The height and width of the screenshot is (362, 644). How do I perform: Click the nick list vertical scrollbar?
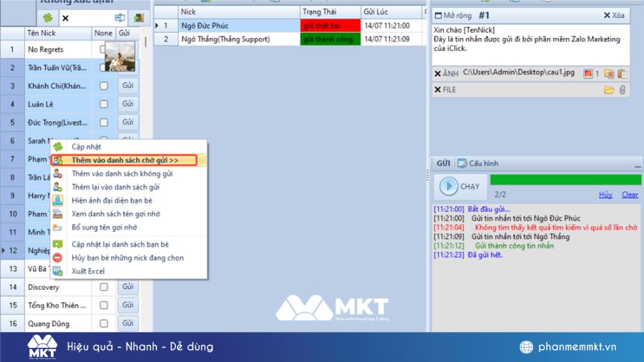pos(145,42)
